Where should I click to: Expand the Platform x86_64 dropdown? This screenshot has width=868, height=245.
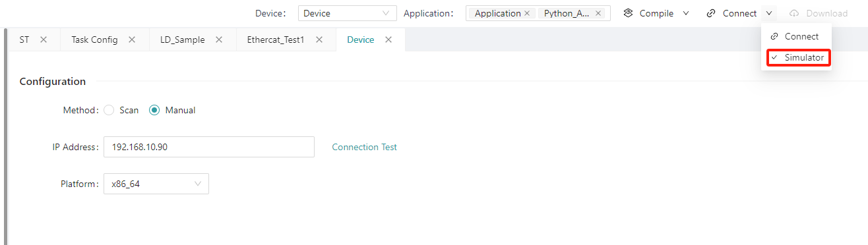tap(156, 184)
